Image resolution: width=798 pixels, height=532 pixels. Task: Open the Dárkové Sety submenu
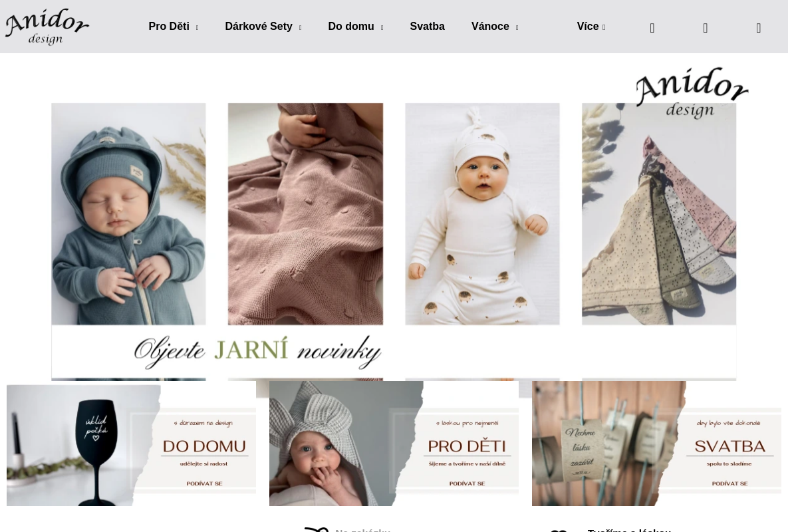click(263, 27)
